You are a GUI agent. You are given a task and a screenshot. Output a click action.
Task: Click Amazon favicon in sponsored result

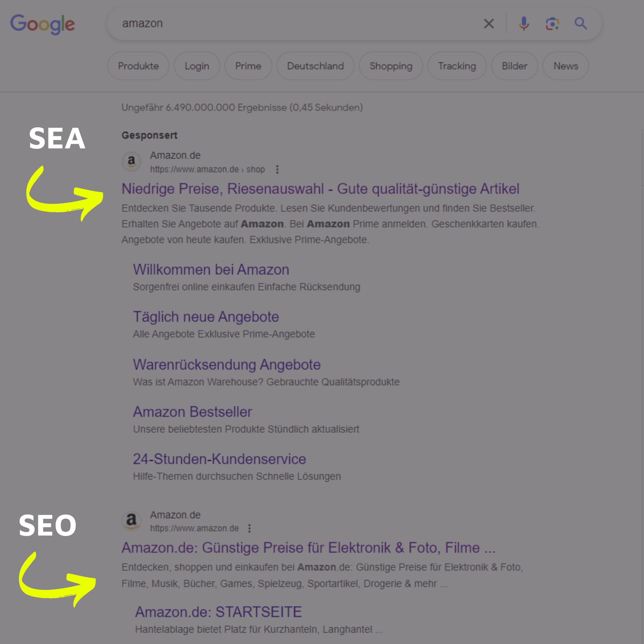point(132,162)
